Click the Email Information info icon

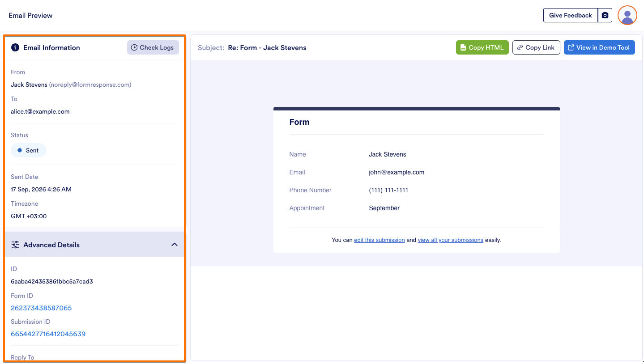(x=15, y=47)
